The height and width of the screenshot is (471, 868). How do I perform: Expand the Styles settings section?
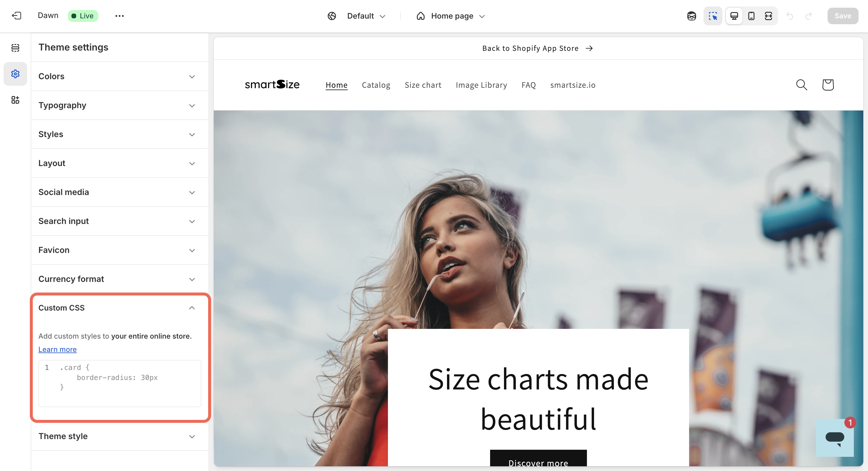(x=120, y=134)
